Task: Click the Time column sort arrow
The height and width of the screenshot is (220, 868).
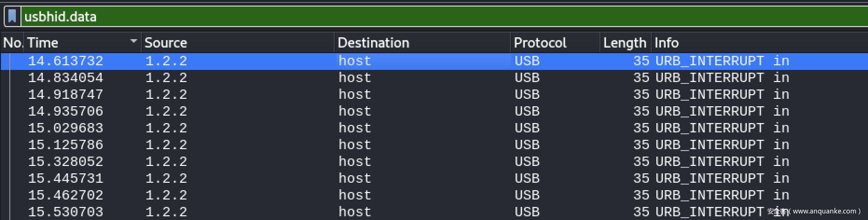Action: 134,41
